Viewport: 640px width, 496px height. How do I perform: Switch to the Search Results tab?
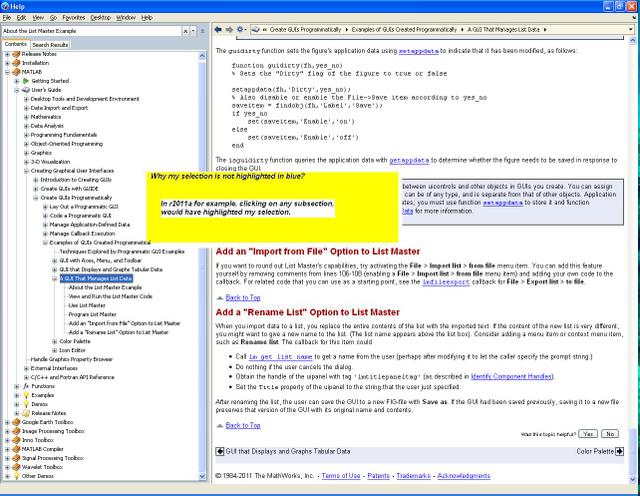tap(50, 44)
